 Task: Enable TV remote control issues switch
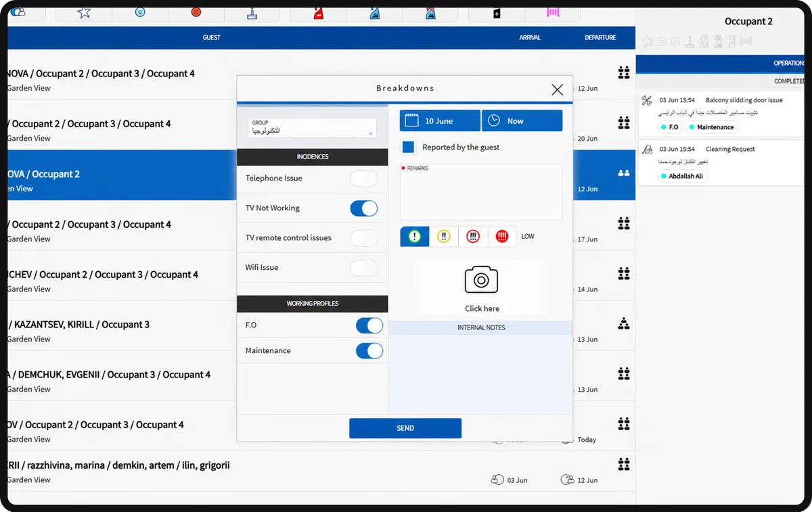(x=364, y=238)
